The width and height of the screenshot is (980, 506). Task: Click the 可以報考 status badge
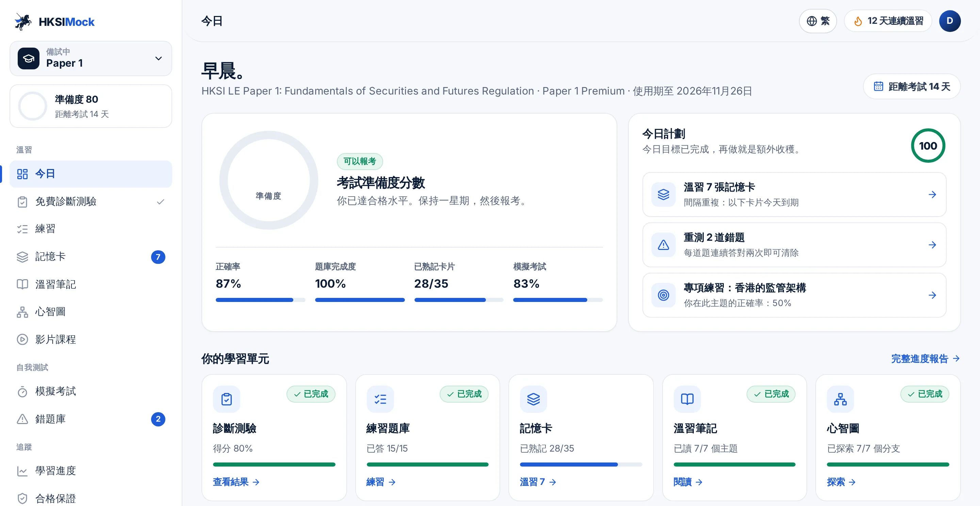pos(360,162)
